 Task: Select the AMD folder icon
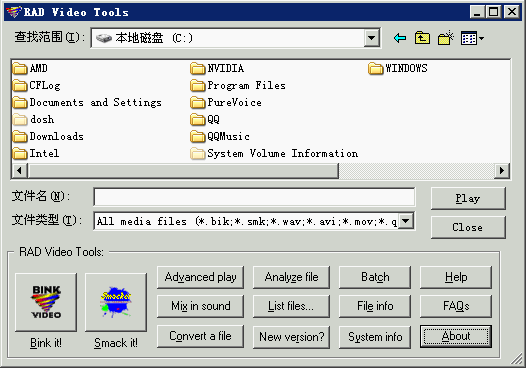20,68
